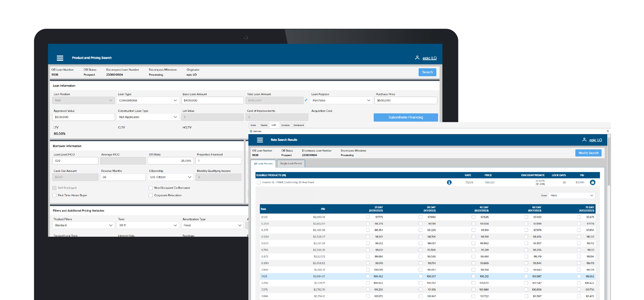Click the Services icon in the window title bar
Screen dimensions: 644x300
point(252,131)
